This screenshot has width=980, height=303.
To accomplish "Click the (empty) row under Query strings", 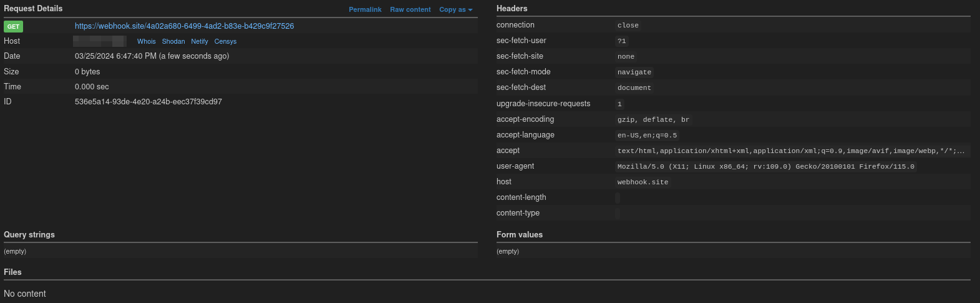I will click(241, 251).
